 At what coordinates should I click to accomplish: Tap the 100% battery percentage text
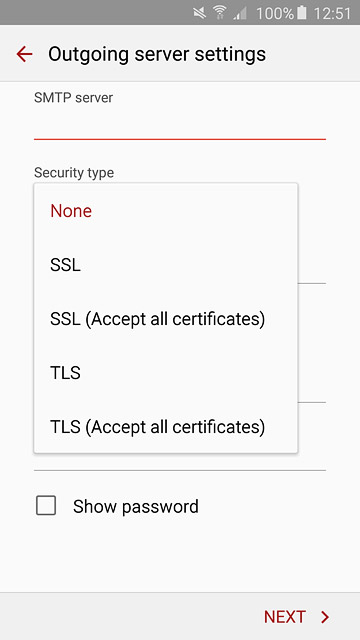tap(274, 13)
